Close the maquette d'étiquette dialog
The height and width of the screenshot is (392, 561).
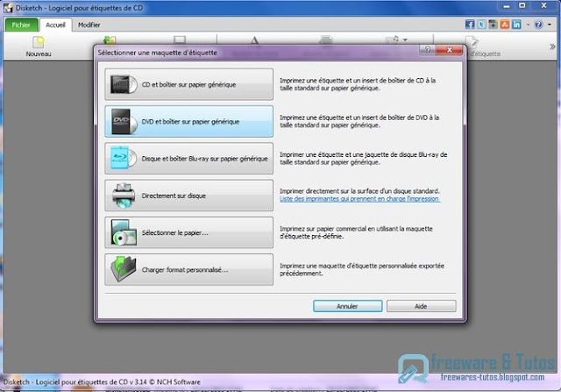(x=450, y=50)
